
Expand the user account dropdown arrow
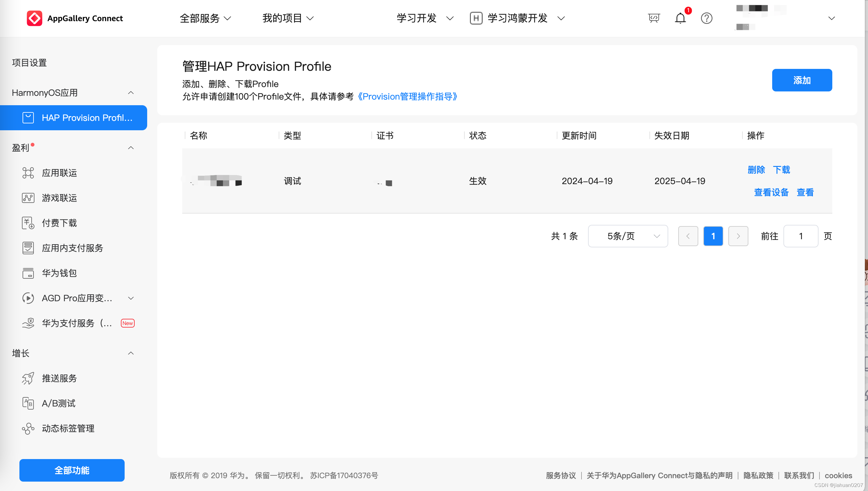831,18
